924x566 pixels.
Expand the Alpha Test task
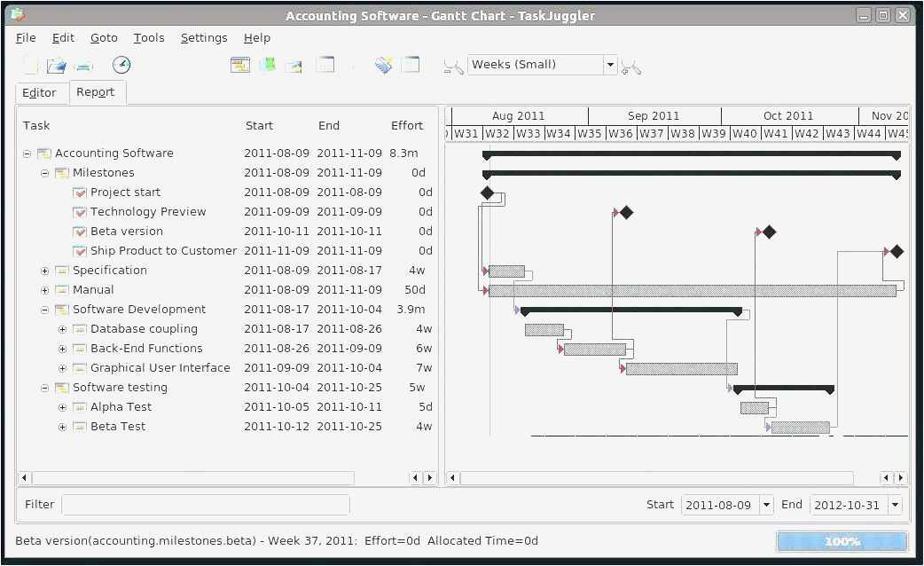[x=62, y=407]
